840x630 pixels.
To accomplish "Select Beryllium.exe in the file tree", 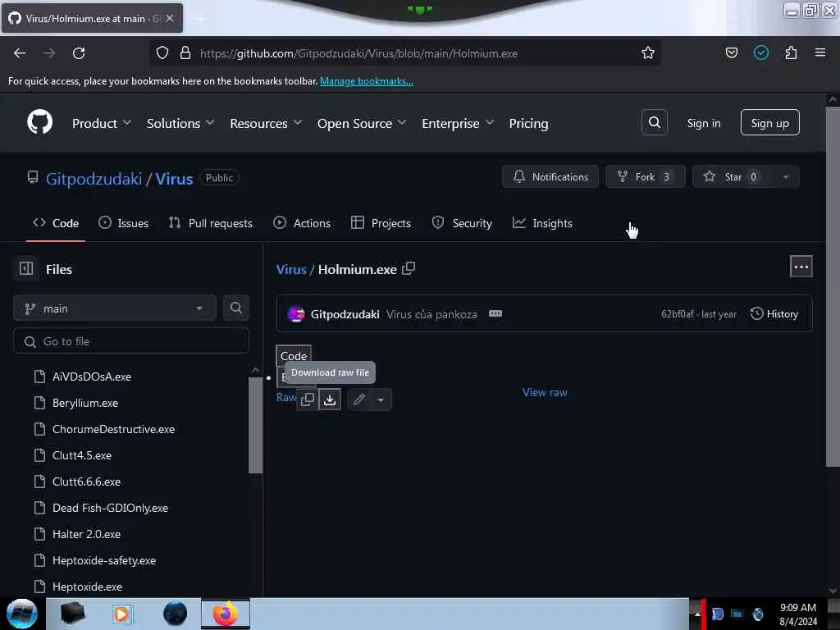I will [x=85, y=403].
